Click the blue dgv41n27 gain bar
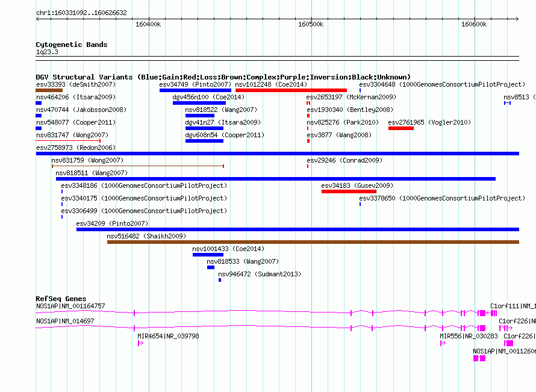536x392 pixels. click(x=204, y=128)
